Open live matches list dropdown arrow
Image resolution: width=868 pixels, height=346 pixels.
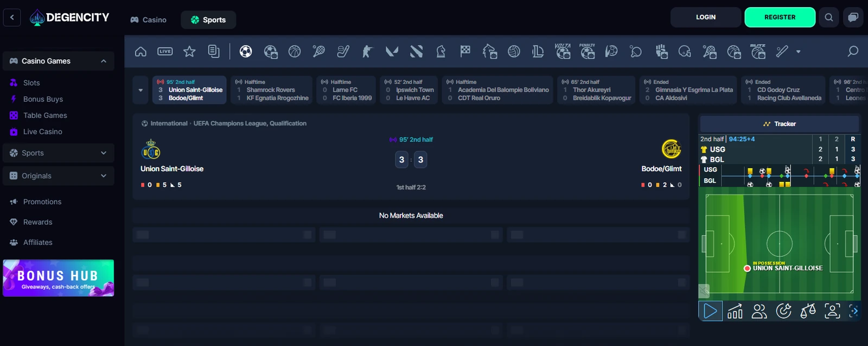141,90
